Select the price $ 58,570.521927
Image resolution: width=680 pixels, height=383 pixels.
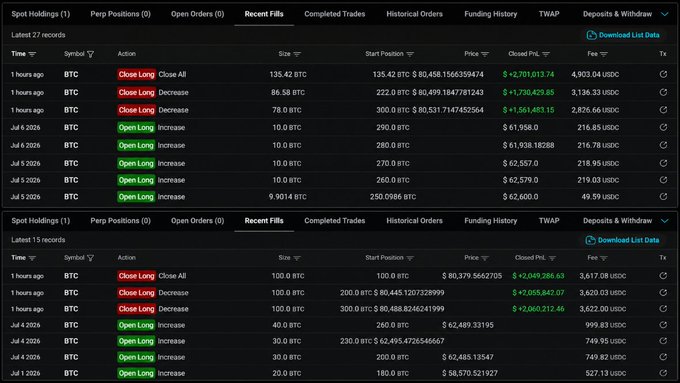click(470, 373)
